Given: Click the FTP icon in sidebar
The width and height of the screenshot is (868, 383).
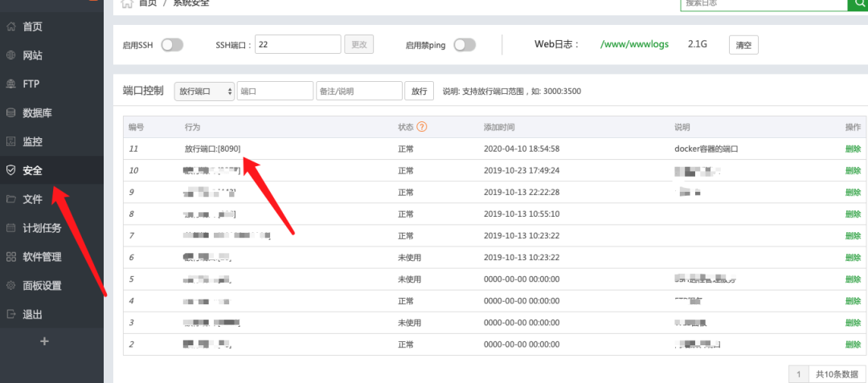Looking at the screenshot, I should coord(10,84).
